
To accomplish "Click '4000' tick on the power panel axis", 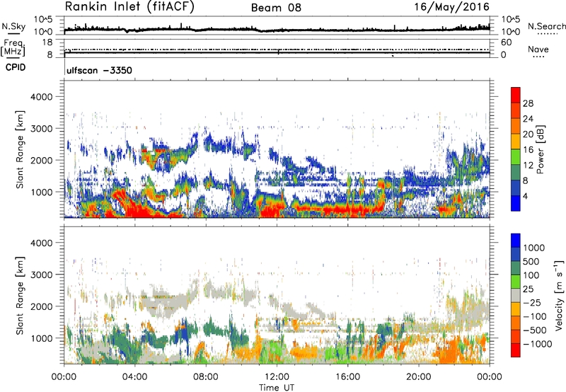I will (42, 97).
